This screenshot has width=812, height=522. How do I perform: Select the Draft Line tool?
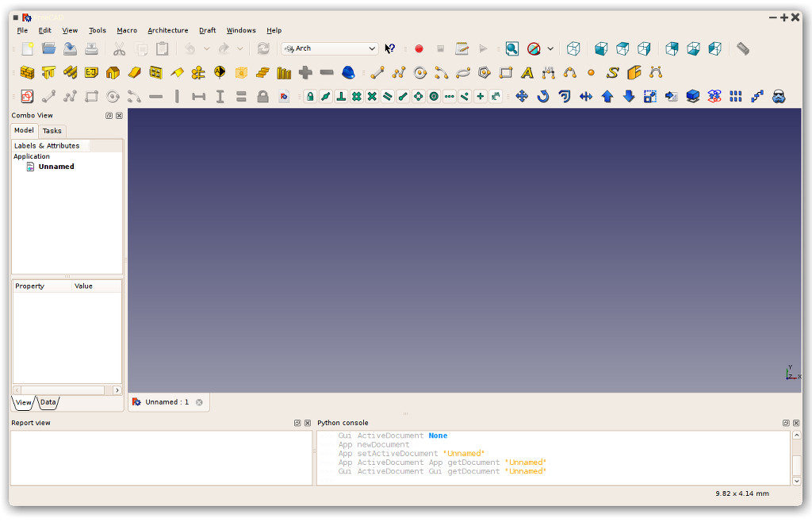point(377,73)
